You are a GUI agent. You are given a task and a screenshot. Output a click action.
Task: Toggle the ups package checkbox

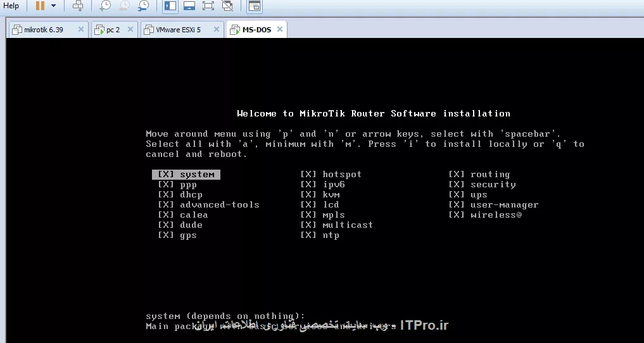tap(457, 195)
